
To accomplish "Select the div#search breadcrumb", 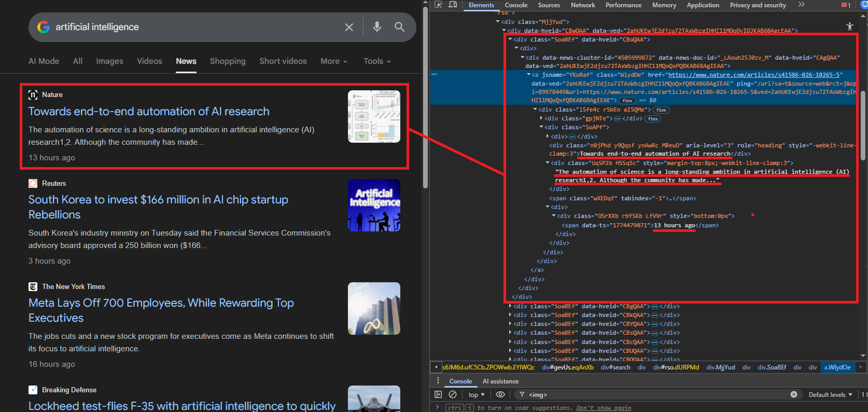I will coord(615,367).
